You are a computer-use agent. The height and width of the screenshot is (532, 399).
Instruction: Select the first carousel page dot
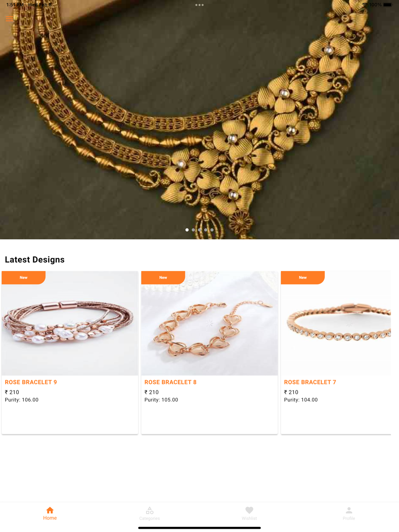[x=187, y=230]
